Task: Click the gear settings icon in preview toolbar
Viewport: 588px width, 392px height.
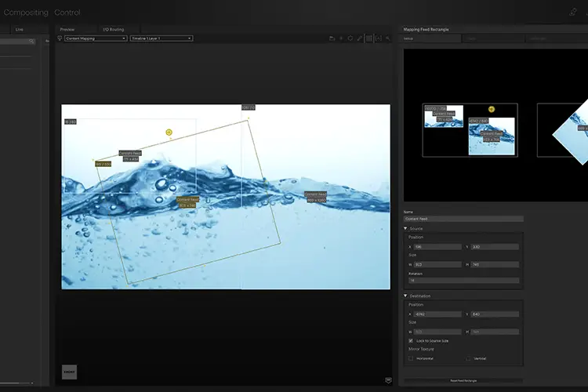Action: click(x=350, y=38)
